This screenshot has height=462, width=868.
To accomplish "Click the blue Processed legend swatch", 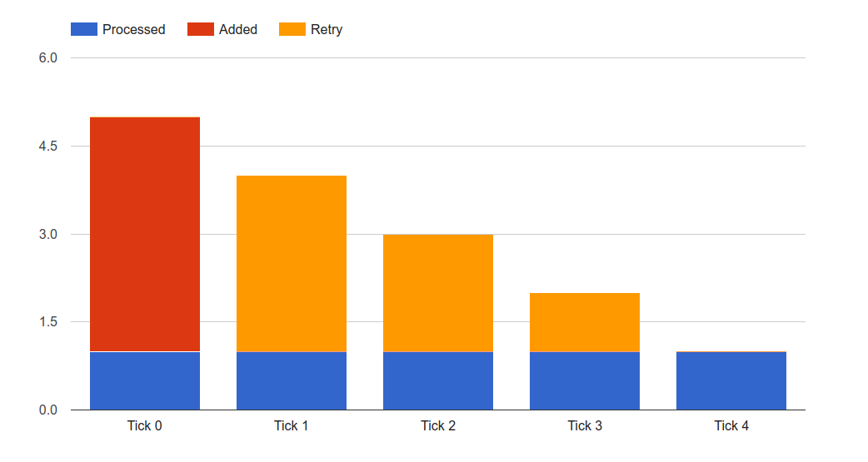I will (84, 29).
